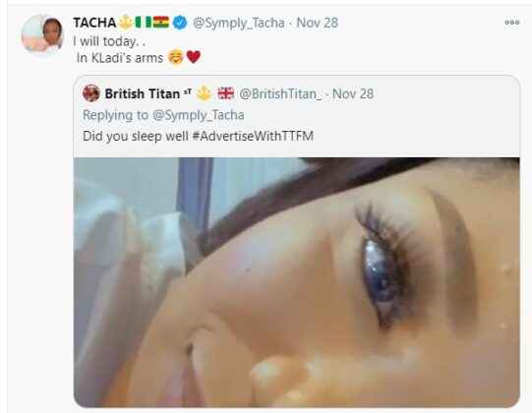The width and height of the screenshot is (532, 413).
Task: Click the Nov 28 timestamp on Tacha's tweet
Action: tap(318, 23)
